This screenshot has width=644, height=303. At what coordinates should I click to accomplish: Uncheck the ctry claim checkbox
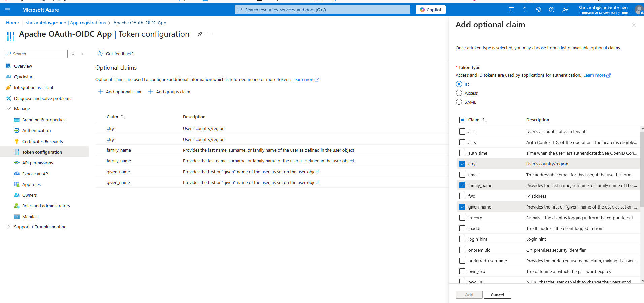pos(462,164)
